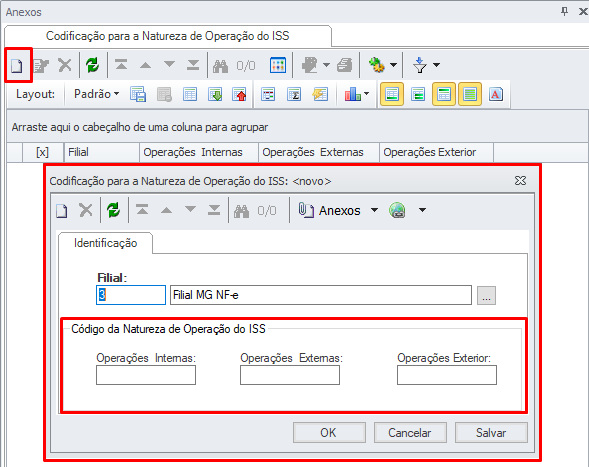
Task: Click the red A font icon
Action: [x=496, y=94]
